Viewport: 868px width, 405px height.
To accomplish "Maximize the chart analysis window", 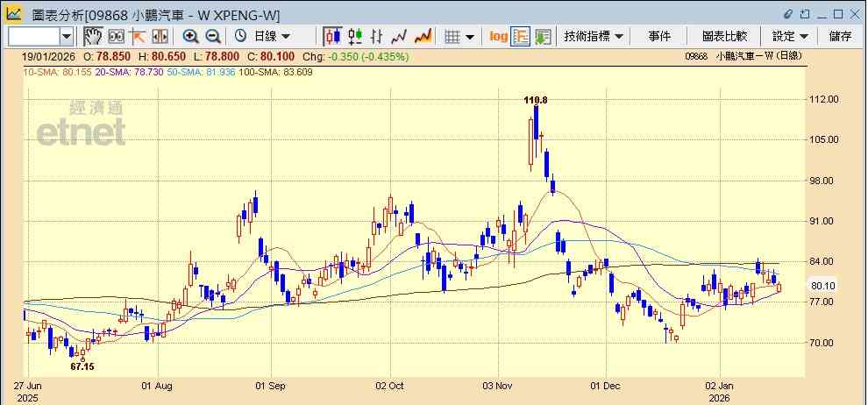I will click(837, 13).
